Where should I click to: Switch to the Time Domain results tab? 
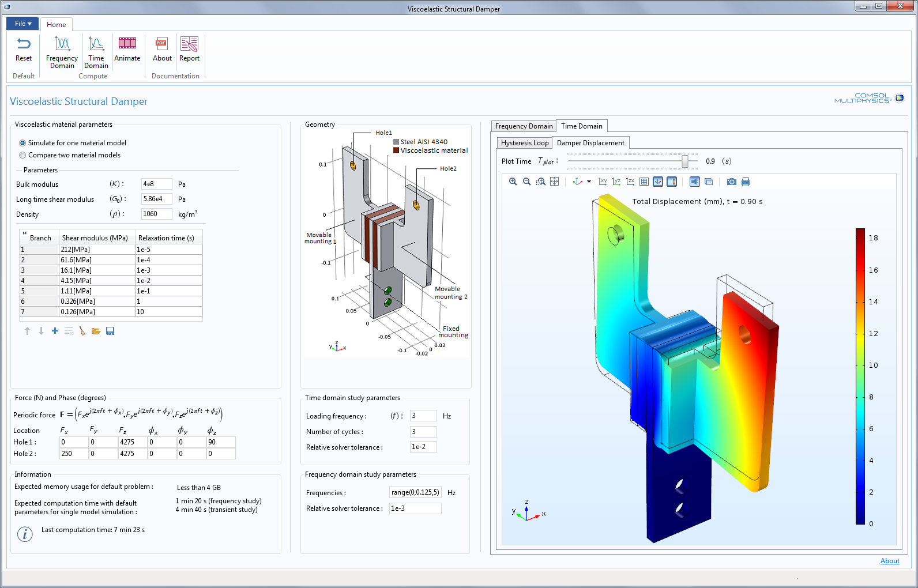click(x=581, y=126)
